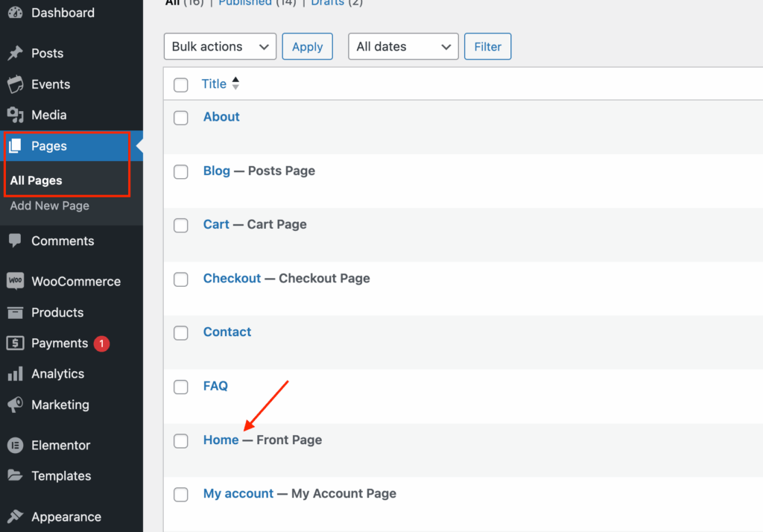The image size is (763, 532).
Task: Click the red Payments notification badge
Action: [x=101, y=343]
